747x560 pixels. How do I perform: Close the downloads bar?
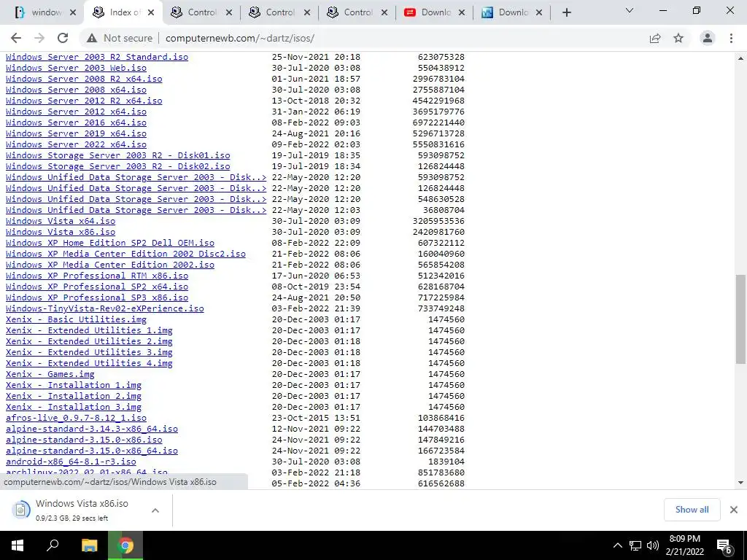[x=734, y=510]
